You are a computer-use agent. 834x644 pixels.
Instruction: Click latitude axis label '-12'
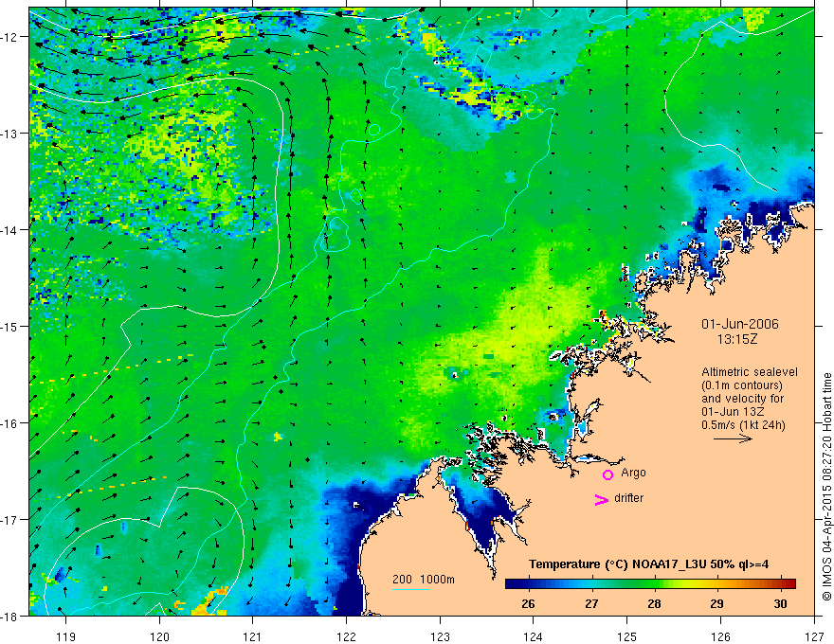[x=9, y=37]
